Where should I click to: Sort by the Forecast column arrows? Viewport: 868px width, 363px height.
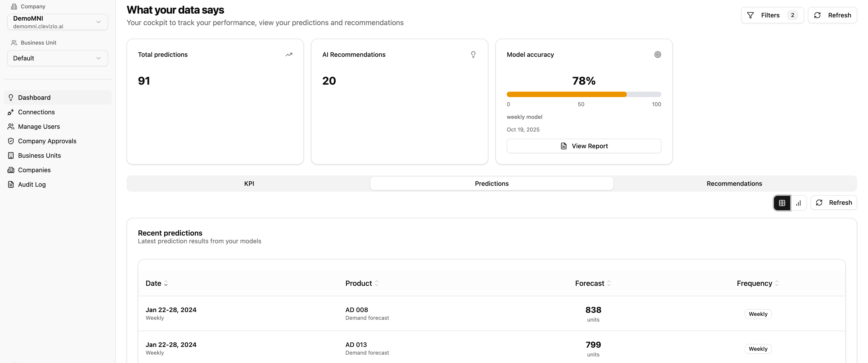[x=609, y=283]
